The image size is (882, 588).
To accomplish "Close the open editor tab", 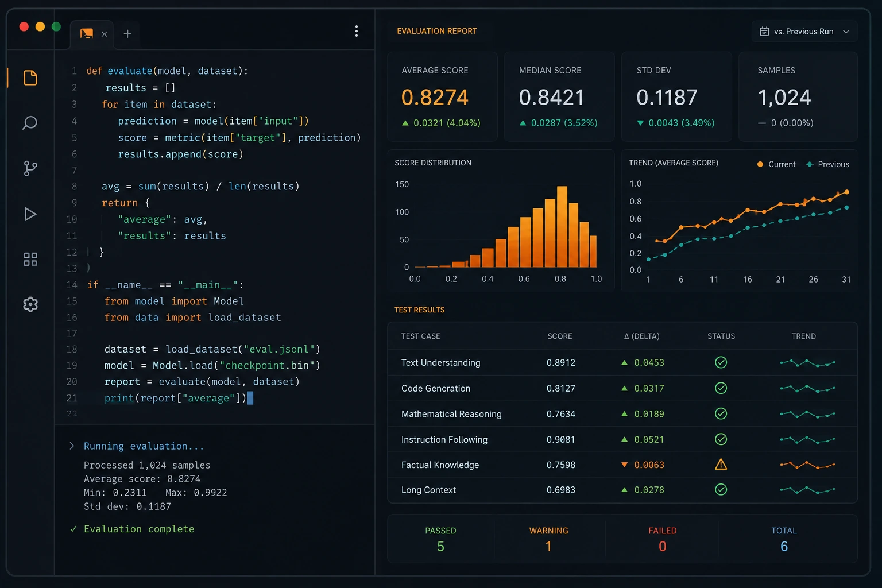I will (104, 34).
